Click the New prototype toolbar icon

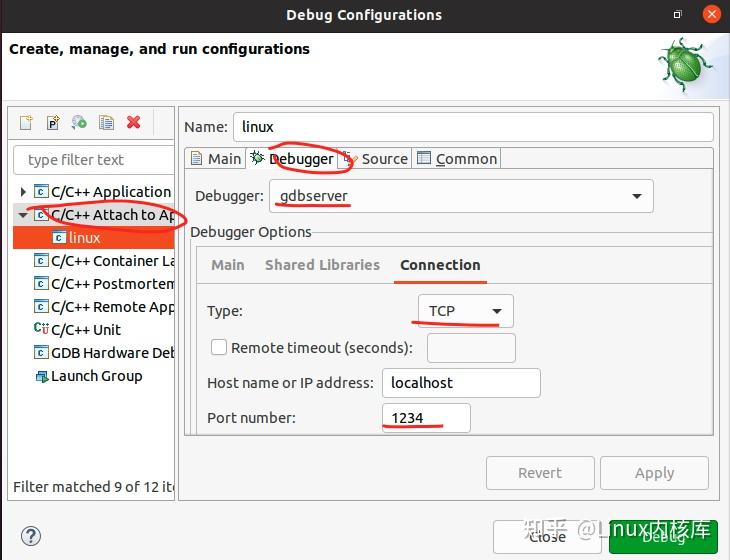(x=53, y=123)
